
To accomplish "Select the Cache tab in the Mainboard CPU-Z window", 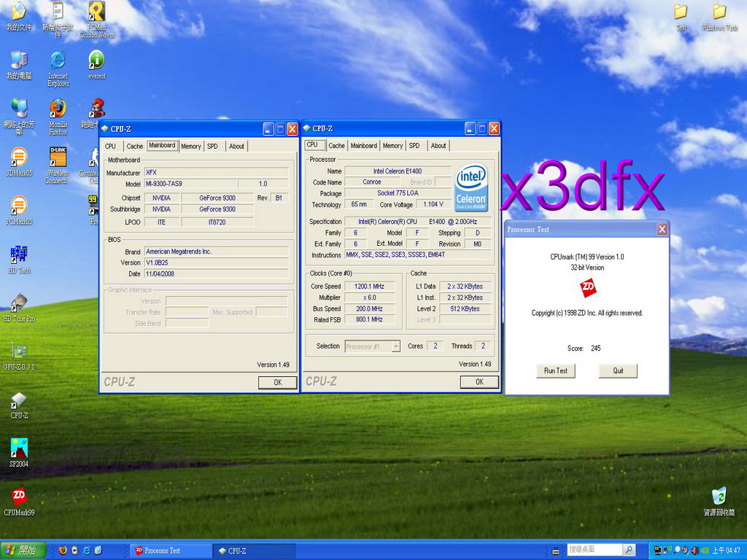I will pos(134,146).
